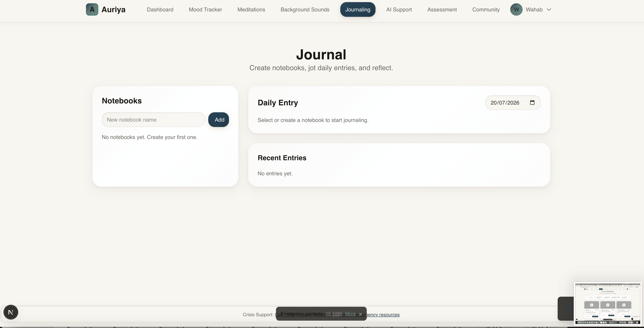Open the Community page
Image resolution: width=644 pixels, height=328 pixels.
(x=486, y=9)
